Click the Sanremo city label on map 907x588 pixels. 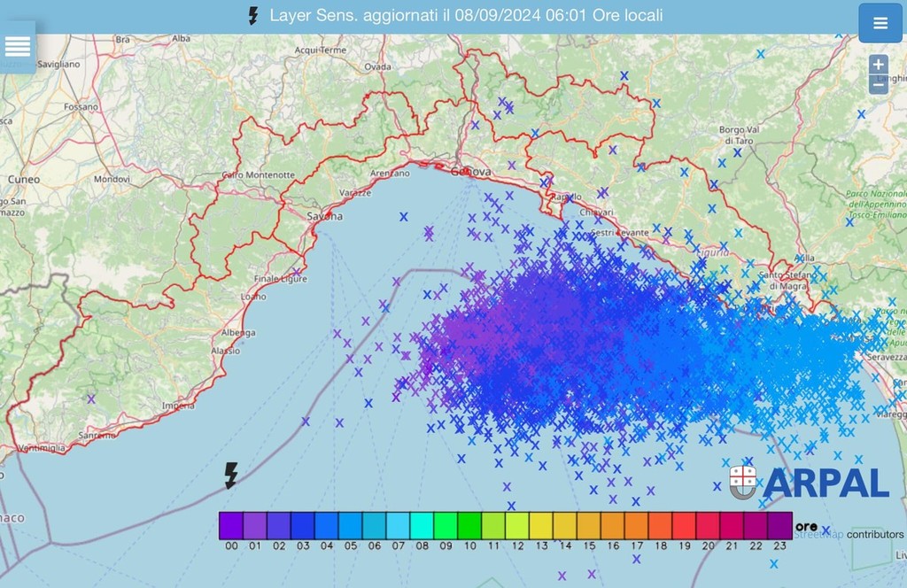97,436
